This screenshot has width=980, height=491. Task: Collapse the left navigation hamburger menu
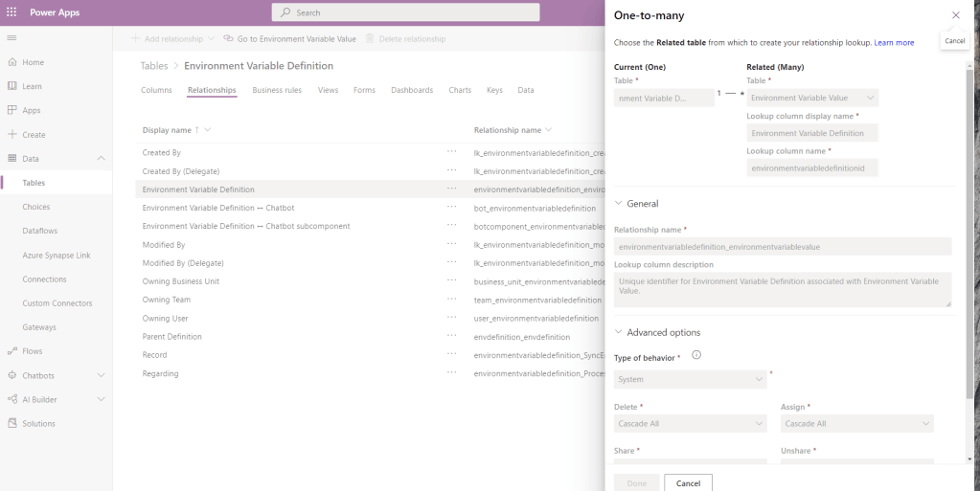[x=11, y=37]
